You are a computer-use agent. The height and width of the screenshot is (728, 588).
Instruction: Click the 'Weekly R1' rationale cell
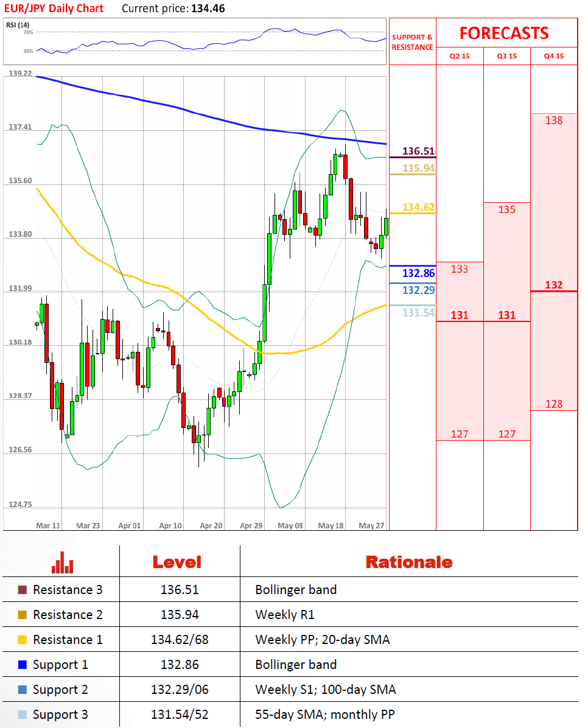point(285,615)
